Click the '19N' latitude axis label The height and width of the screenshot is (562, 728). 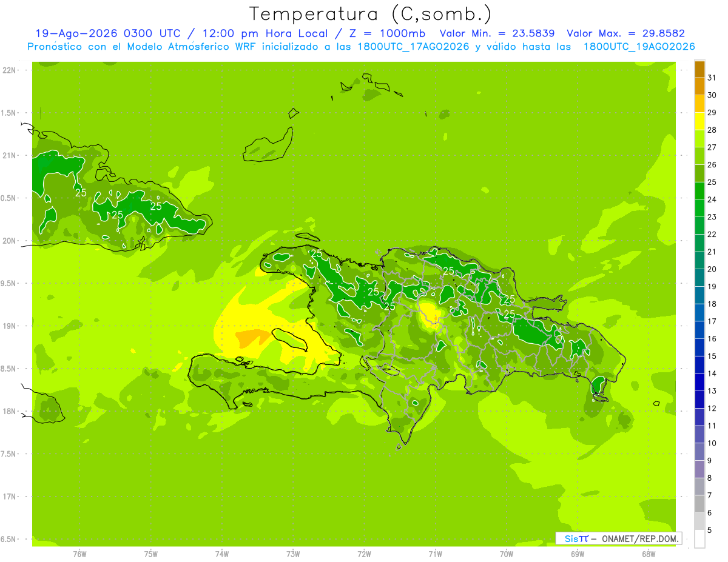click(10, 326)
